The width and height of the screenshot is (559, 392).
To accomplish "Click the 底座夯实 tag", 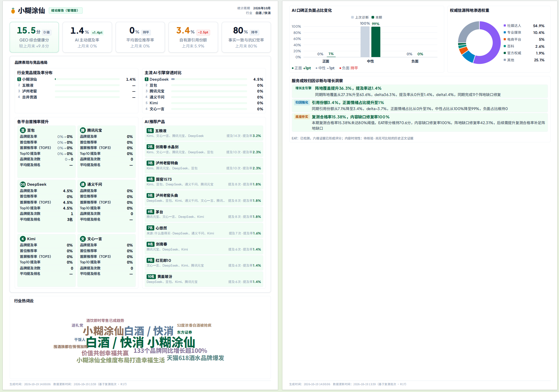I will [x=302, y=117].
